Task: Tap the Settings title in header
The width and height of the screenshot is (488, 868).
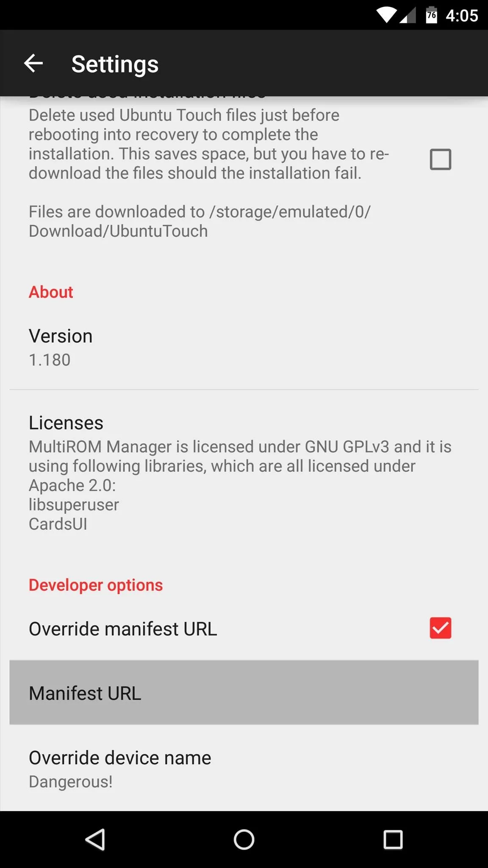Action: pyautogui.click(x=115, y=64)
